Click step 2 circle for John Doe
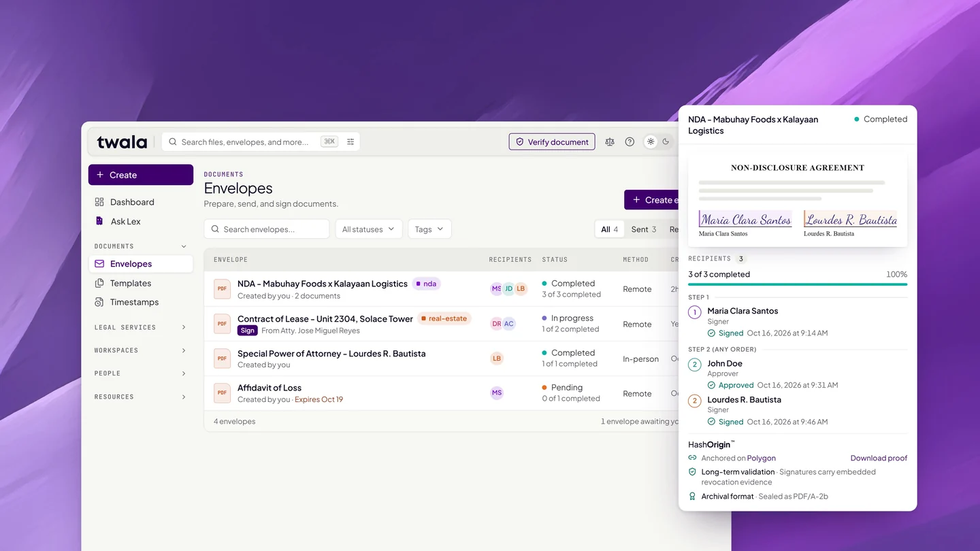This screenshot has width=980, height=551. [x=695, y=365]
